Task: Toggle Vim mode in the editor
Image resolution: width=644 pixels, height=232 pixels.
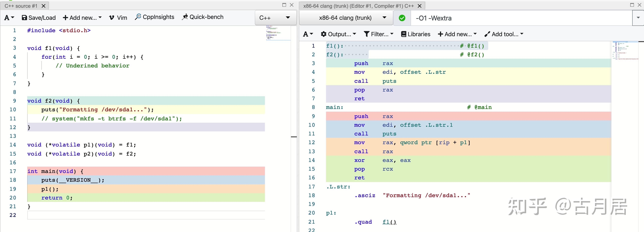Action: point(118,18)
